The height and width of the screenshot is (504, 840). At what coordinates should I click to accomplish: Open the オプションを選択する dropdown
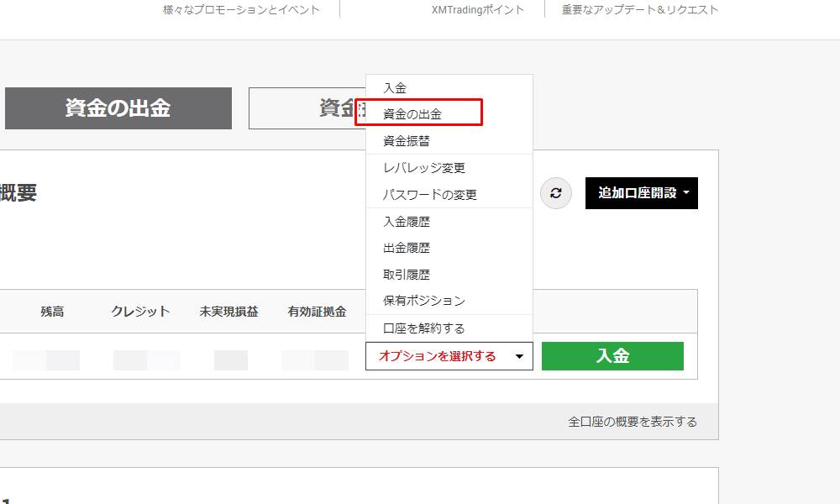(437, 356)
